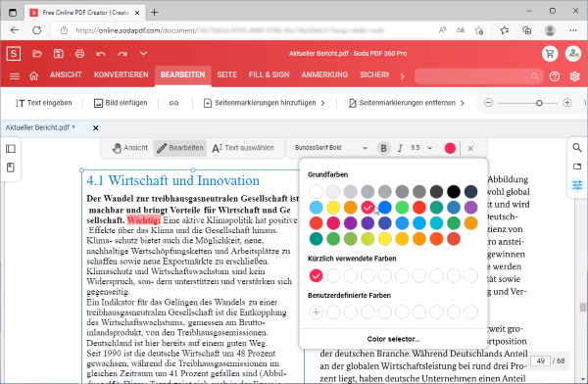Open the search magnifier in right sidebar
This screenshot has height=384, width=588.
(577, 147)
